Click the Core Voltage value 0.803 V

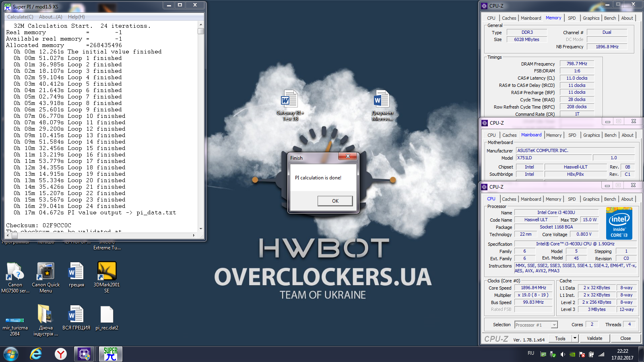tap(584, 234)
